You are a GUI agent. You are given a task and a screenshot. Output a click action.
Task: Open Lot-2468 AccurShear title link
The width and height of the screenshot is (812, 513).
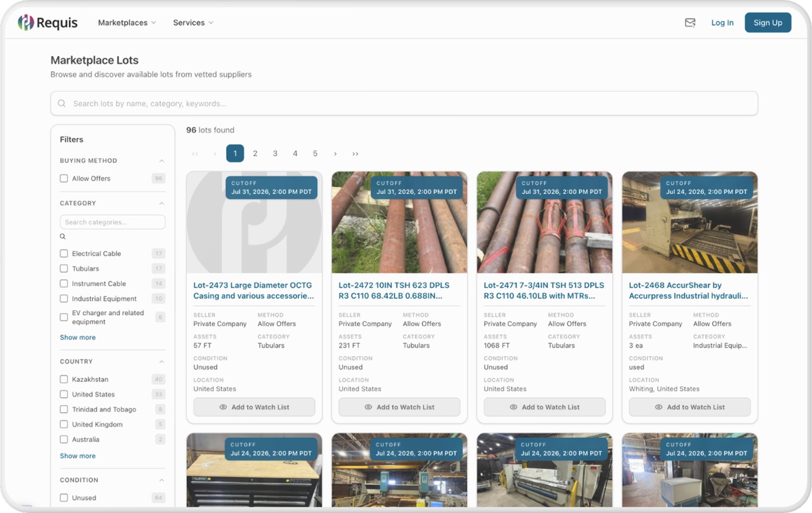689,291
